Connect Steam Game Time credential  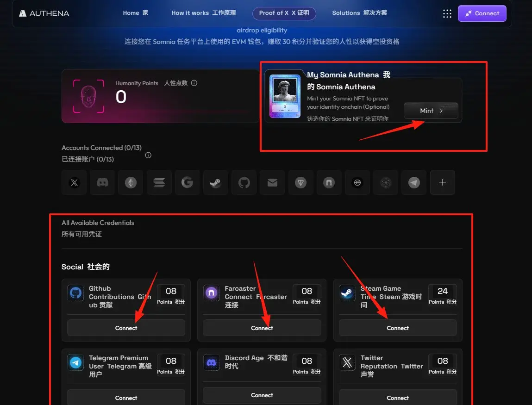(x=398, y=328)
